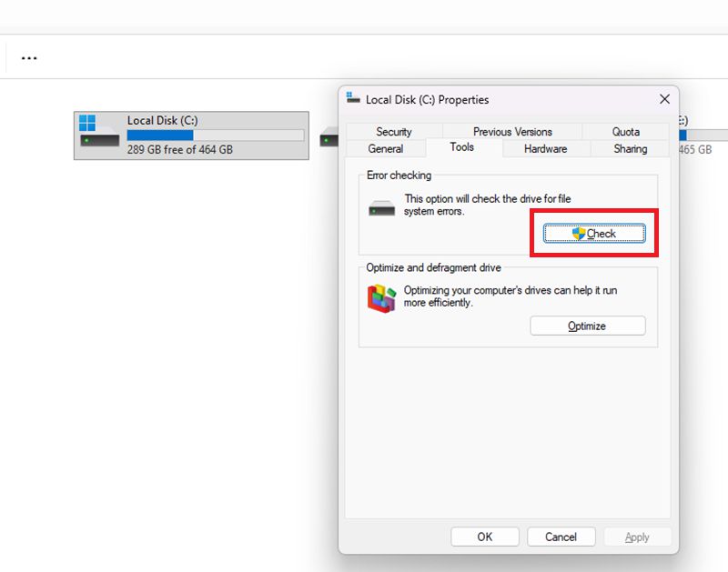Confirm the dialog with OK
Image resolution: width=728 pixels, height=572 pixels.
click(484, 537)
